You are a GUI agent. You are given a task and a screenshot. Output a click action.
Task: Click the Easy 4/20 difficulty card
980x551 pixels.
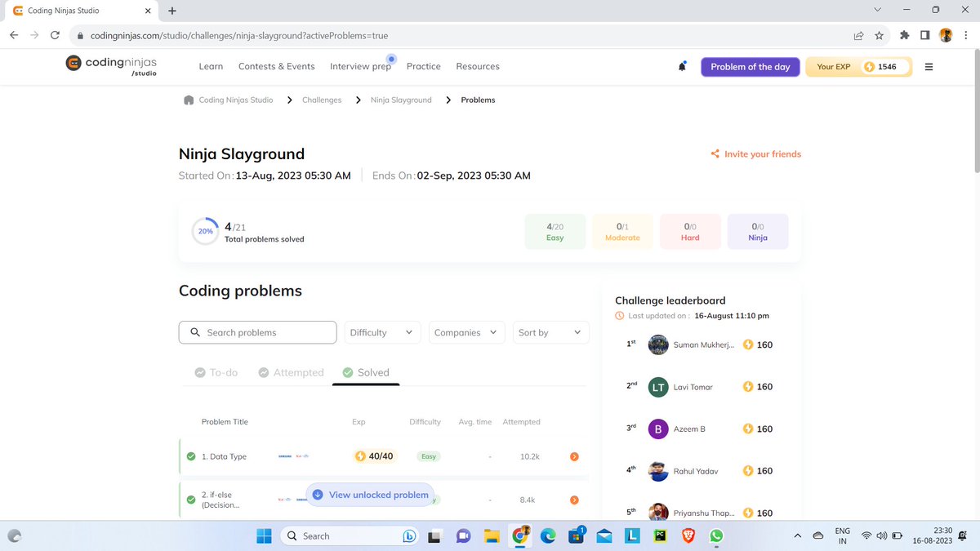click(555, 232)
